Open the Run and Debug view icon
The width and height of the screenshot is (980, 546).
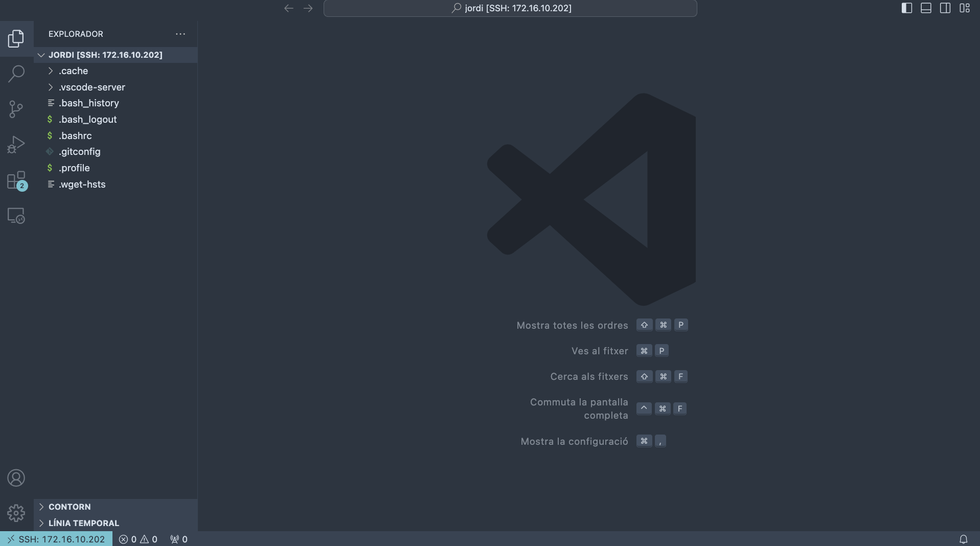coord(16,145)
